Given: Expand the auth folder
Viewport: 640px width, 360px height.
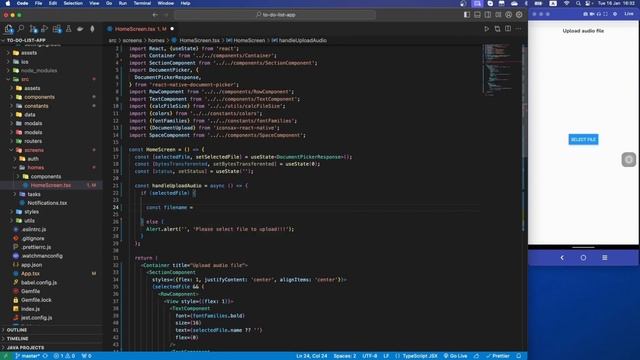Looking at the screenshot, I should [33, 159].
